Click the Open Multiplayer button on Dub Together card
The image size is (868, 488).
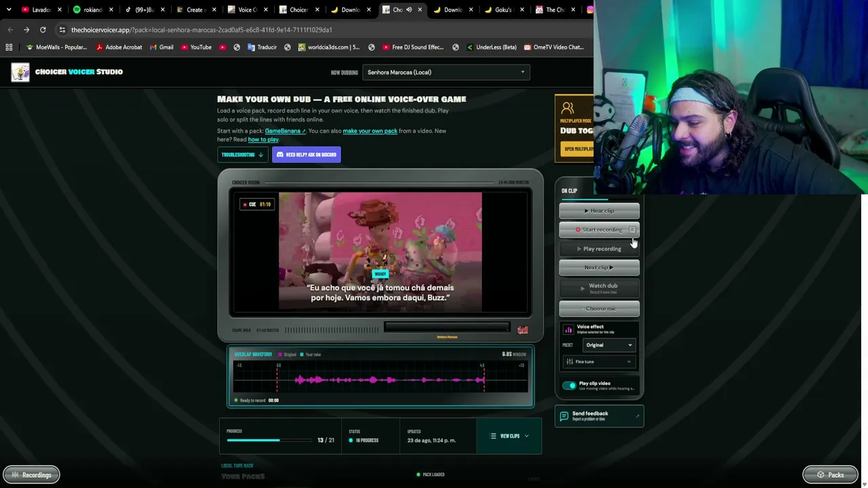578,149
